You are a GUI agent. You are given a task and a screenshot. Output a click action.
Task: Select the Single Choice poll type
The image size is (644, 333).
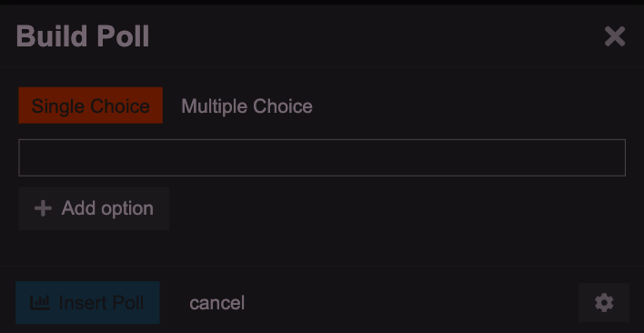[x=90, y=106]
